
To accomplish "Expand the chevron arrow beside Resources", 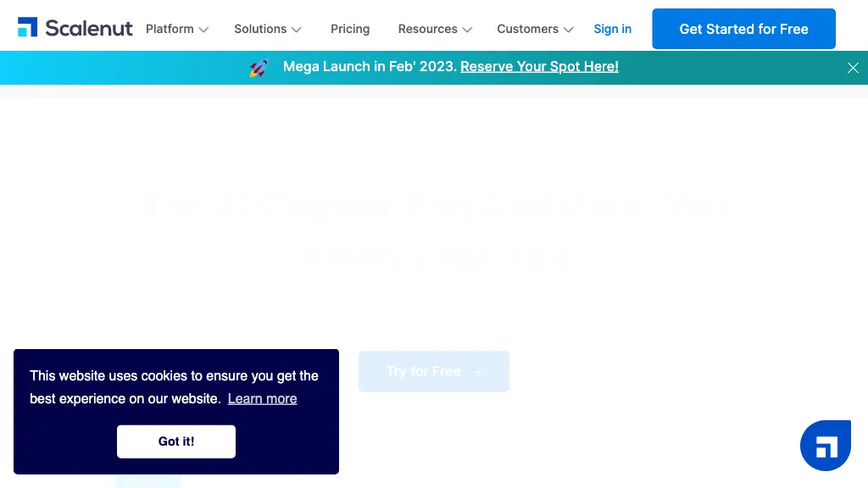I will pyautogui.click(x=467, y=30).
